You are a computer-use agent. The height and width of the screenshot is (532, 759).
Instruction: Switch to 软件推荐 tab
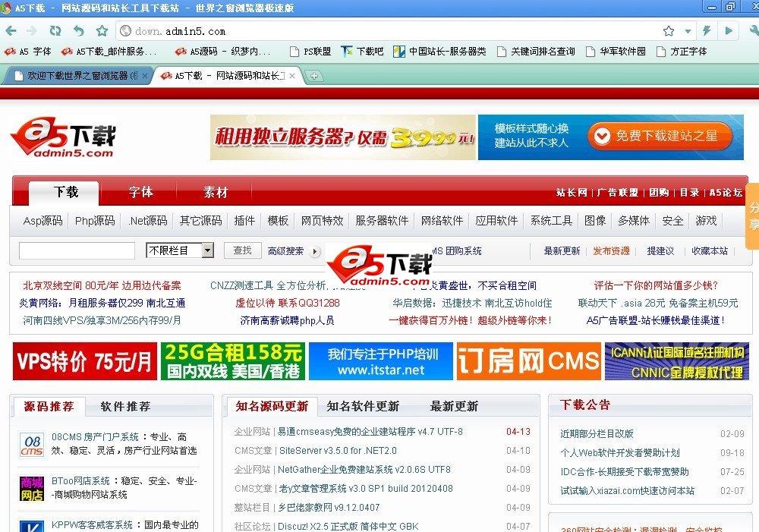125,406
